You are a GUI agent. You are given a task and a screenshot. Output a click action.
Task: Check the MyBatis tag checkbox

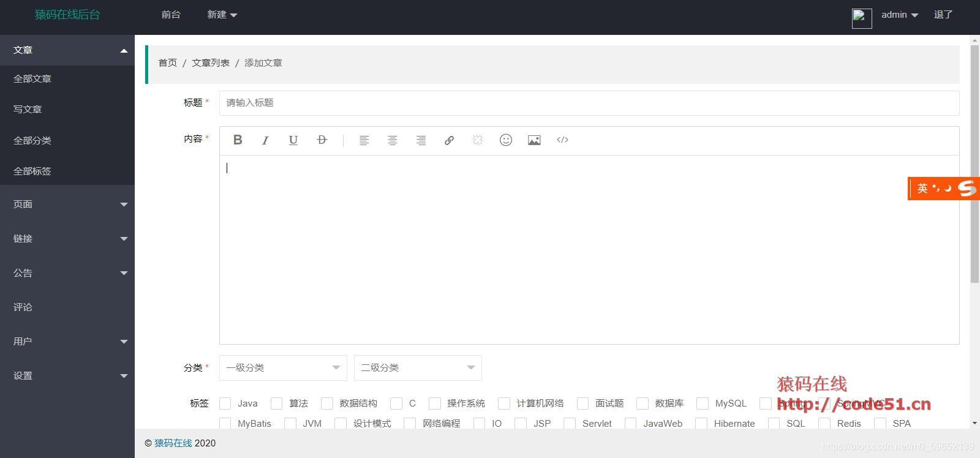(225, 423)
